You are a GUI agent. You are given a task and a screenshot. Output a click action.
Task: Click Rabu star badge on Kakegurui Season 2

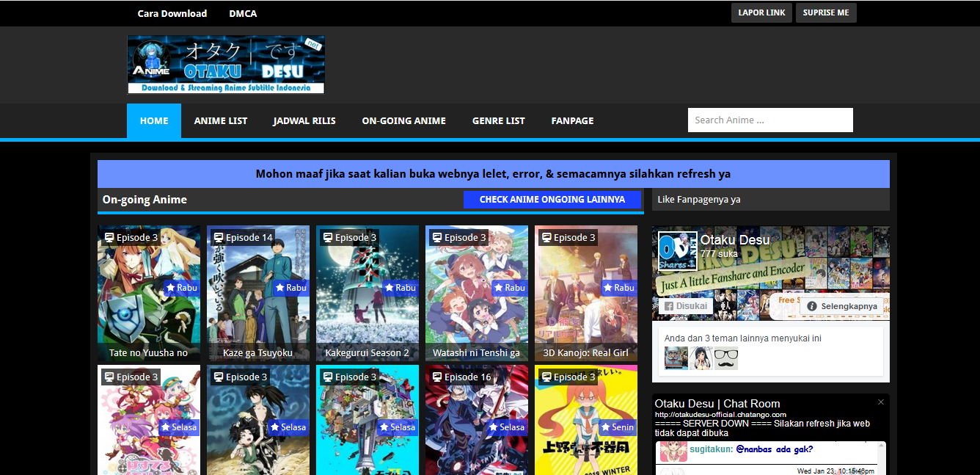click(x=400, y=288)
